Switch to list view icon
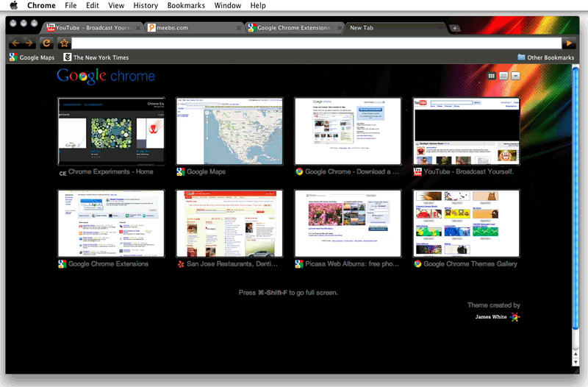Image resolution: width=588 pixels, height=387 pixels. coord(503,76)
